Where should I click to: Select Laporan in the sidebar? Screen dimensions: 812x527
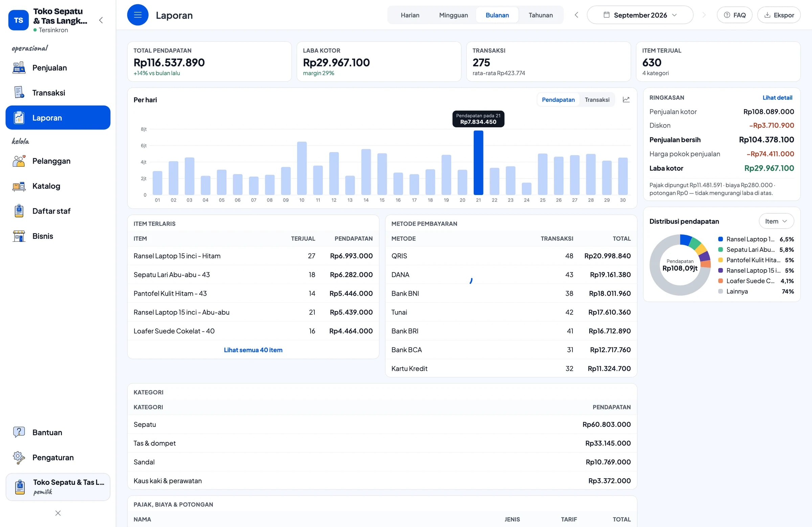point(58,118)
